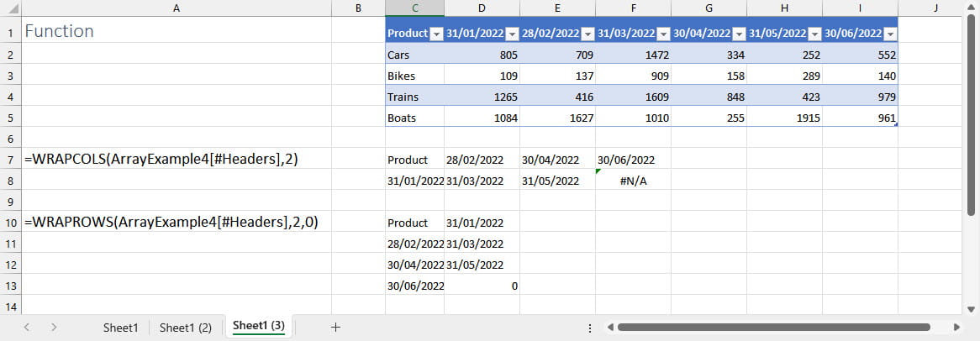Select the cell containing the WRAPROWS formula text
Screen dimensions: 980x341
pyautogui.click(x=176, y=222)
